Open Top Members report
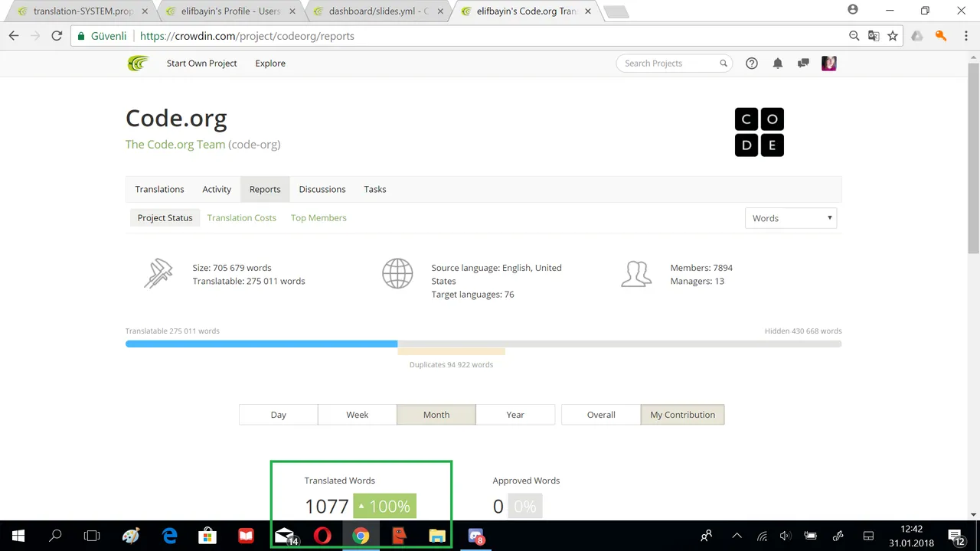Viewport: 980px width, 551px height. tap(318, 218)
